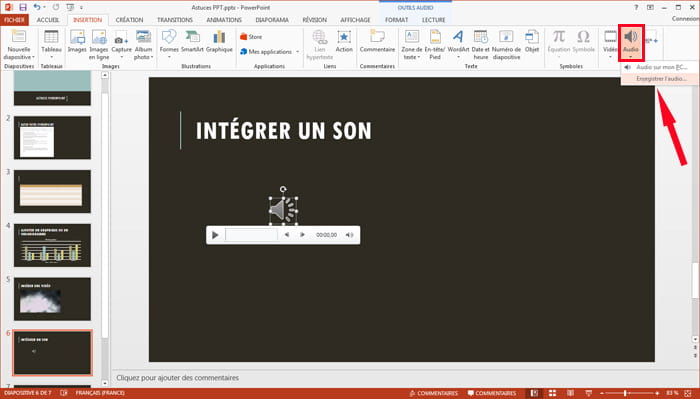Image resolution: width=700 pixels, height=399 pixels.
Task: Open the Formes shapes gallery
Action: [x=169, y=44]
